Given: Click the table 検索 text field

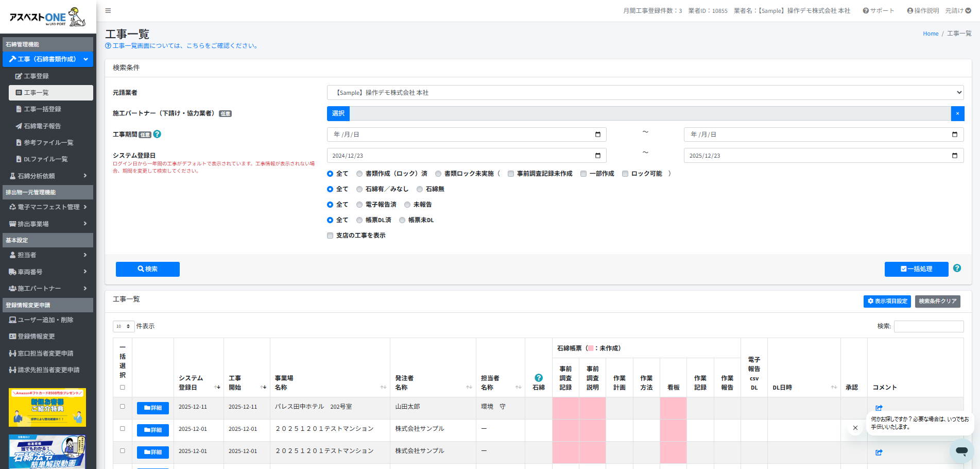Looking at the screenshot, I should pyautogui.click(x=928, y=326).
